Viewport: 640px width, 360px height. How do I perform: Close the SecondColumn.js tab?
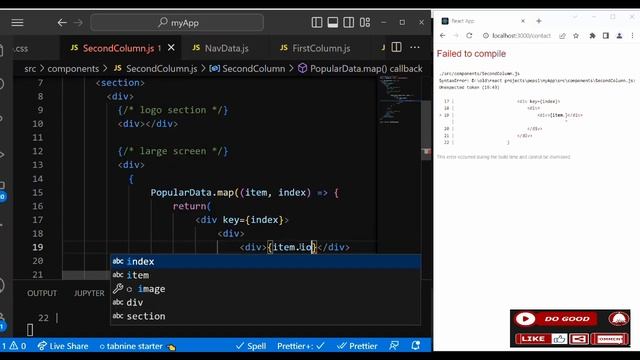click(x=171, y=48)
